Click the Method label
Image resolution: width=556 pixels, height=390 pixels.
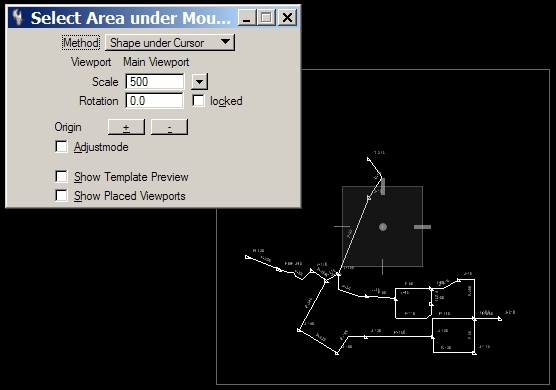tap(81, 43)
